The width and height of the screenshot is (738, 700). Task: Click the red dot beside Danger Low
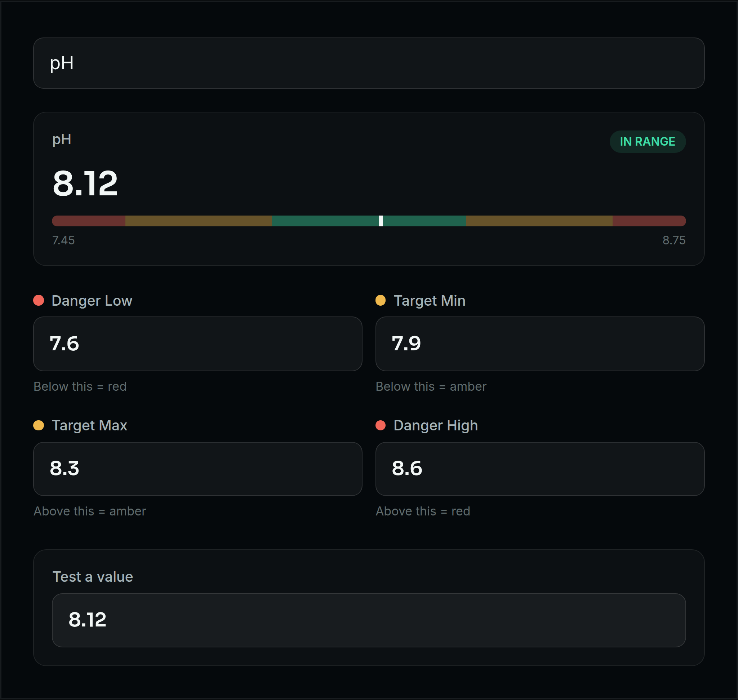[x=39, y=300]
